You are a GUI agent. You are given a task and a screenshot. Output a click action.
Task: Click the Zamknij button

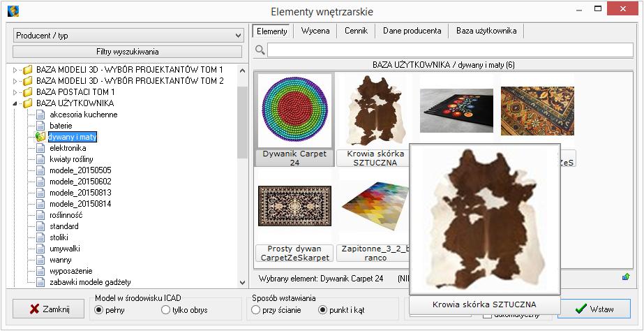coord(48,309)
